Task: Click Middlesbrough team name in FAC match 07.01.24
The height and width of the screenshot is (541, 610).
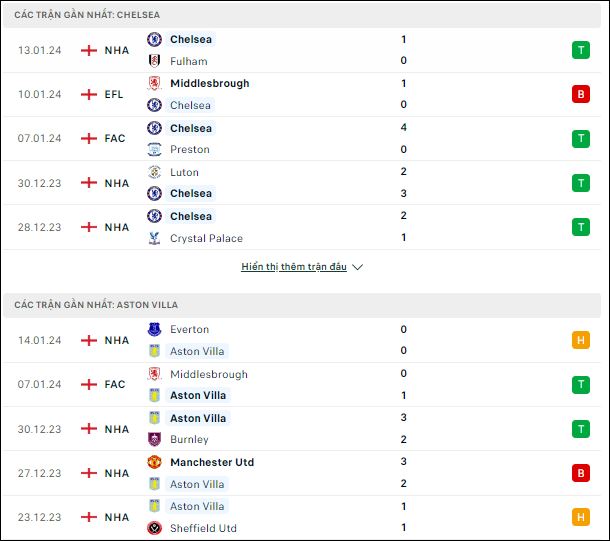Action: click(x=209, y=374)
